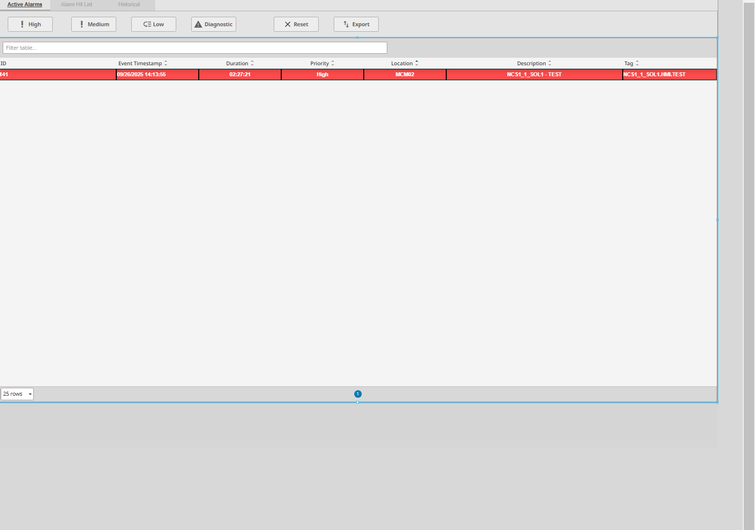Open the Historical tab
755x530 pixels.
point(129,5)
